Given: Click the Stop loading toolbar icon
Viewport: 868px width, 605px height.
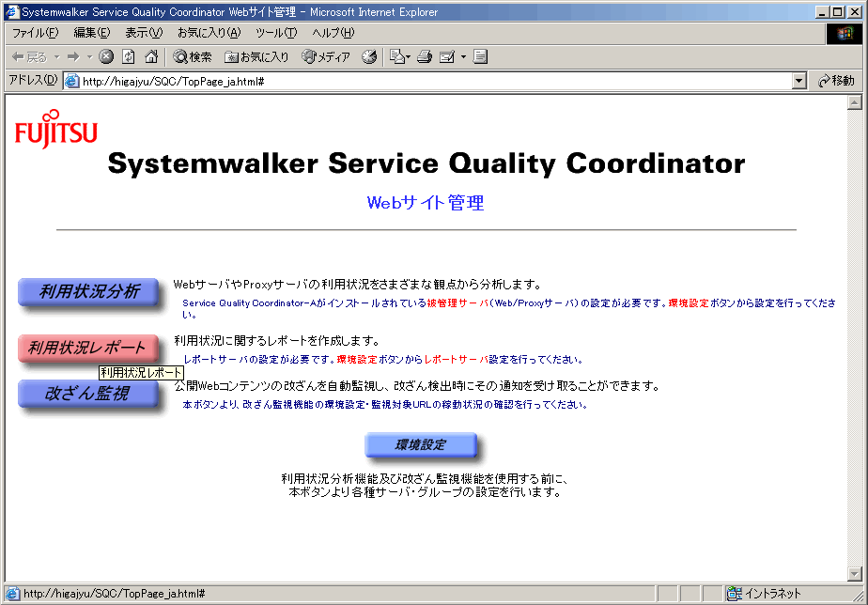Looking at the screenshot, I should (106, 57).
